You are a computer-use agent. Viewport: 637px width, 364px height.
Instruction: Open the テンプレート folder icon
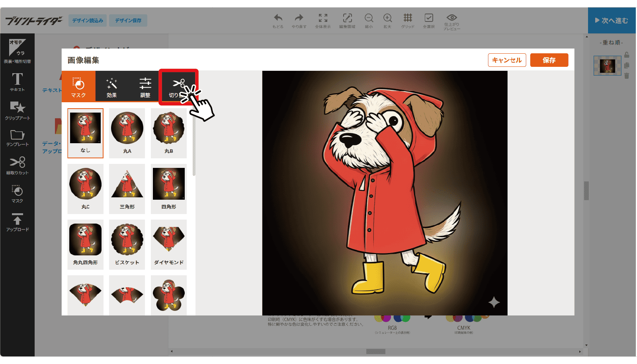tap(17, 138)
